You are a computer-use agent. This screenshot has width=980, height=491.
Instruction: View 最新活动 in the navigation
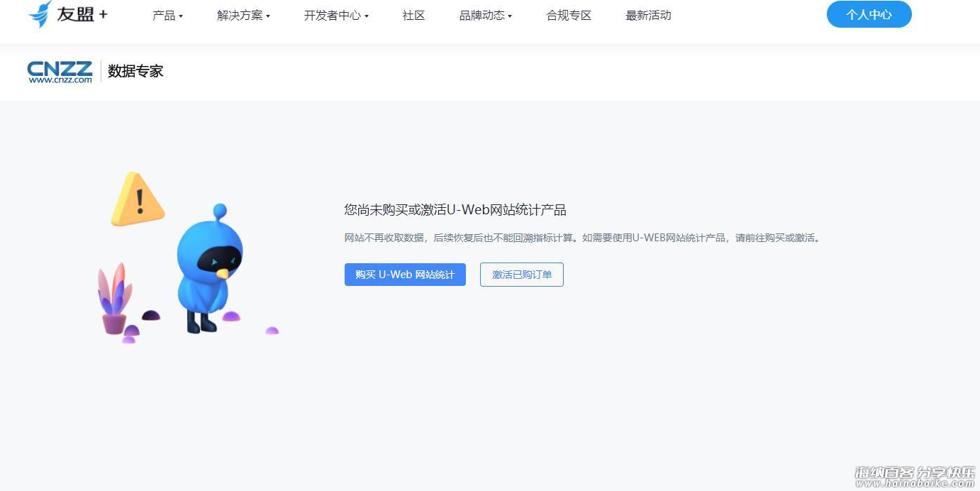pos(648,16)
